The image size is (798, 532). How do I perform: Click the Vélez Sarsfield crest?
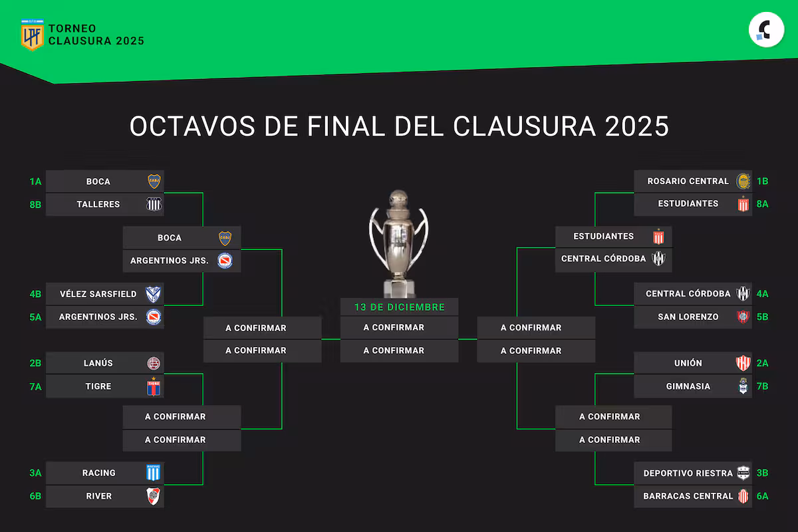(154, 294)
